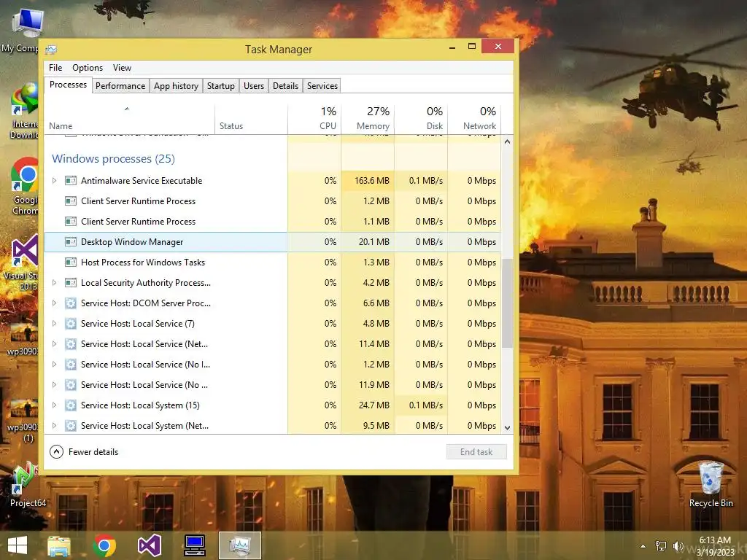Switch to the Performance tab
747x560 pixels.
[120, 86]
